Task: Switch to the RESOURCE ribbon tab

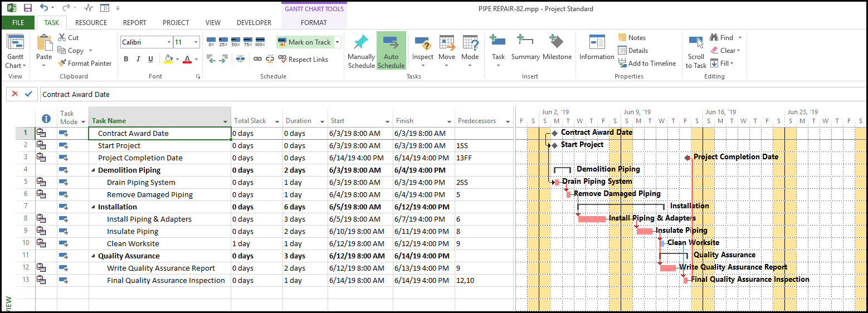Action: (91, 23)
